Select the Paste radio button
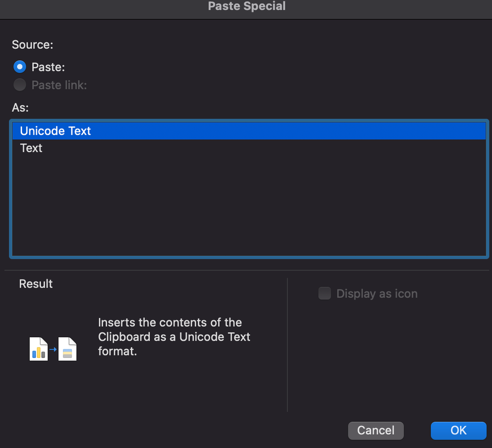The height and width of the screenshot is (448, 492). click(x=20, y=66)
